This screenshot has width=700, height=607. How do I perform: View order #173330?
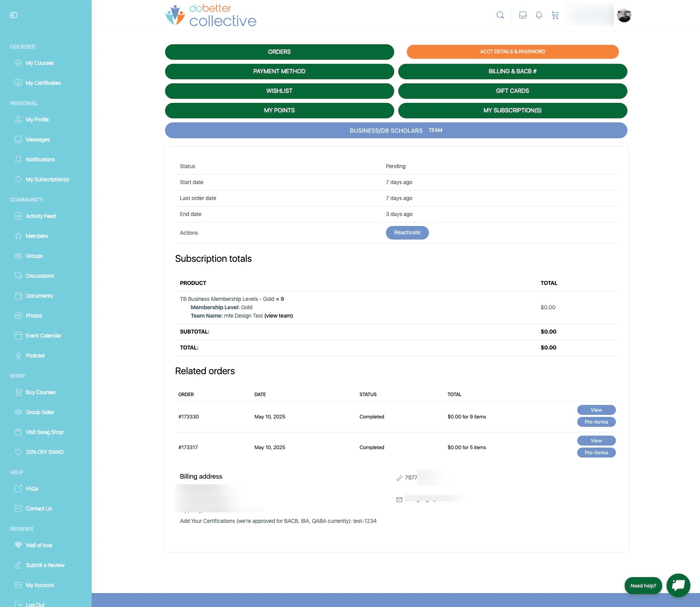596,410
